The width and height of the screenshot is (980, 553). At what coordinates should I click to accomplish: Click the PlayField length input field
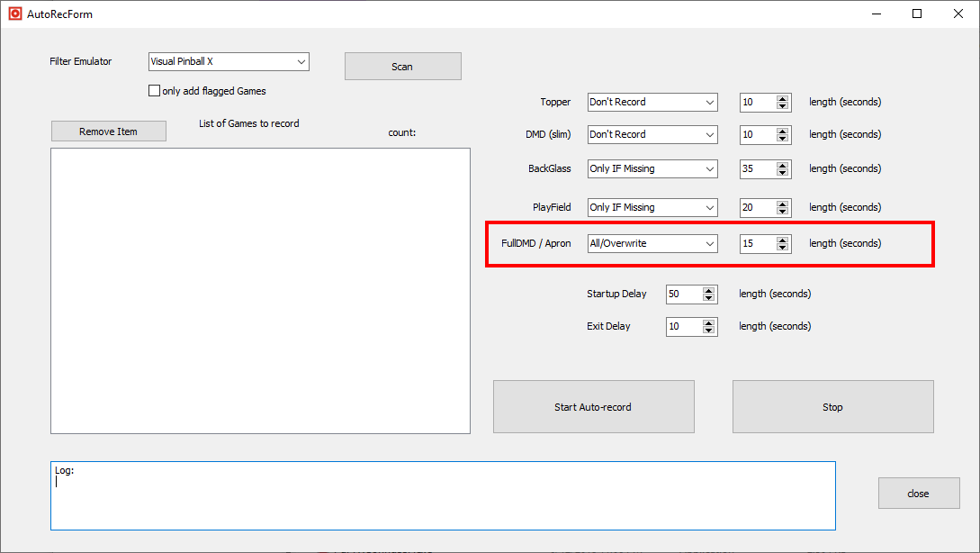(x=756, y=208)
